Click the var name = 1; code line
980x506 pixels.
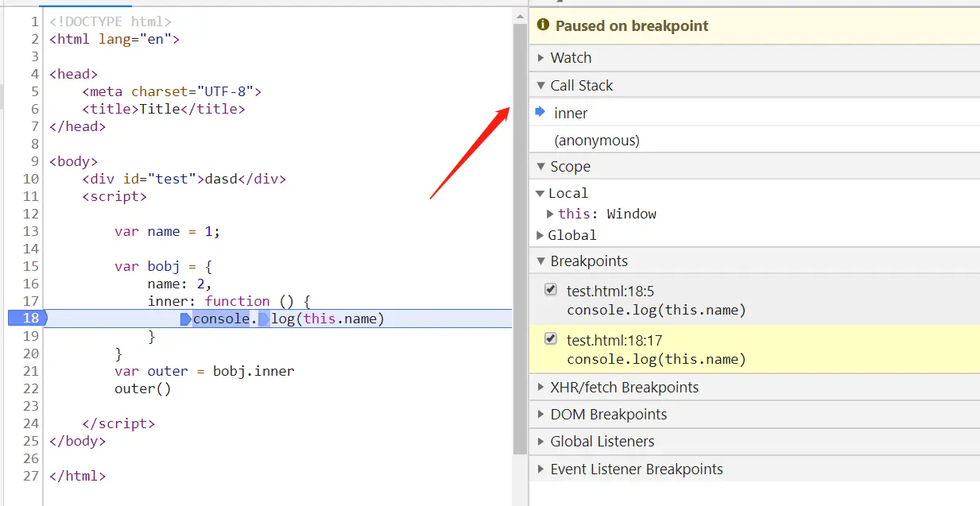167,231
